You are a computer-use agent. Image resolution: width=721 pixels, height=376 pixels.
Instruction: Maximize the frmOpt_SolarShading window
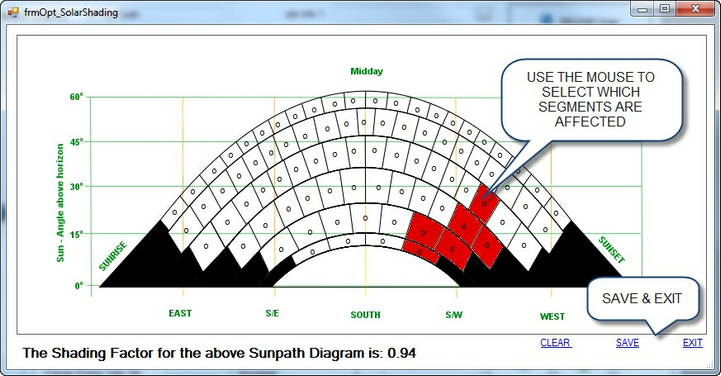click(664, 9)
